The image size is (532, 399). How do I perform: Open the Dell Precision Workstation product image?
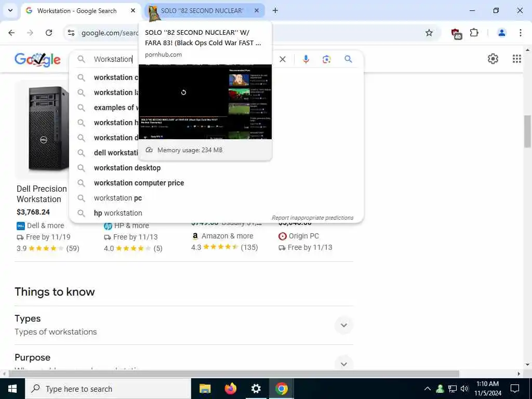tap(43, 129)
